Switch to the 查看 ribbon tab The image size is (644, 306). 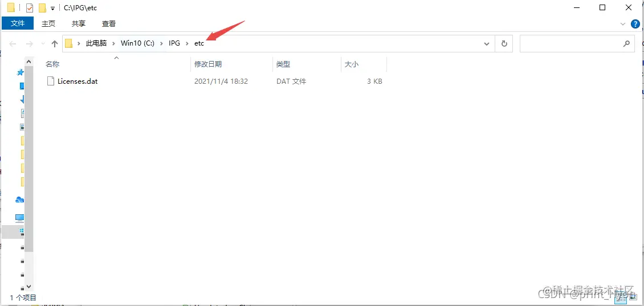(x=109, y=24)
